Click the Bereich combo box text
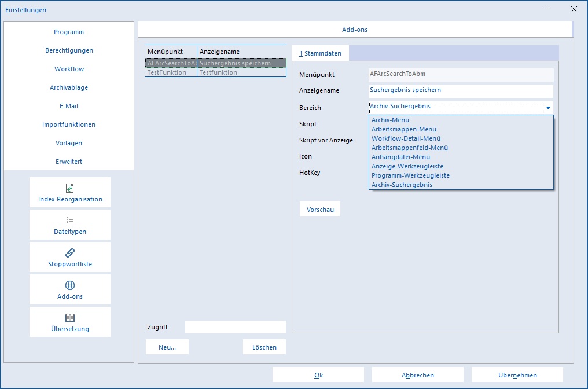 (456, 107)
